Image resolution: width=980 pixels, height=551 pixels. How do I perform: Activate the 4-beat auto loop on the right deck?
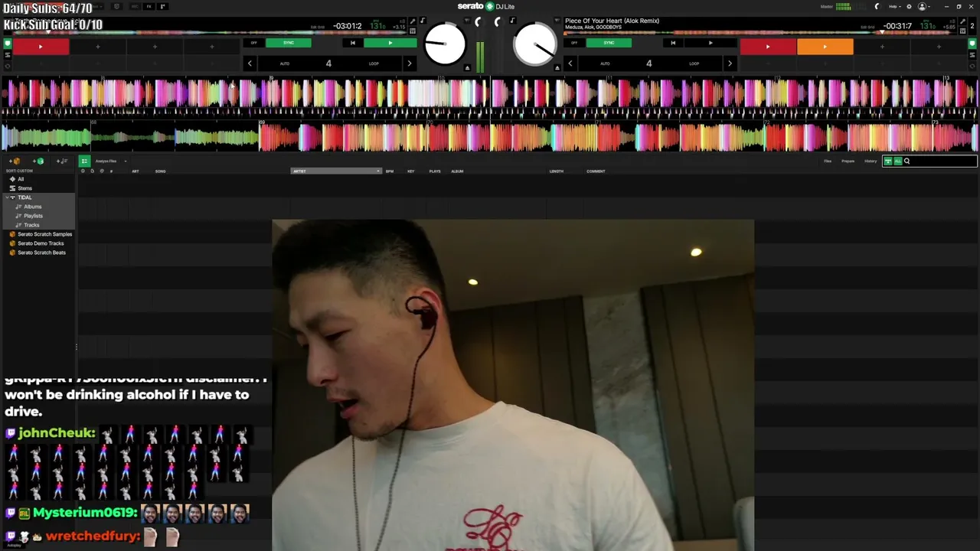pos(648,64)
